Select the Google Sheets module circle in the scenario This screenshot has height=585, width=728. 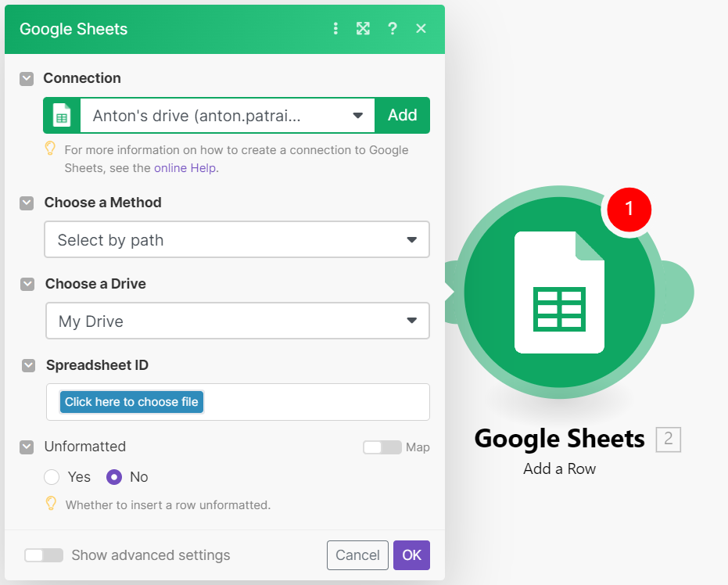coord(559,291)
